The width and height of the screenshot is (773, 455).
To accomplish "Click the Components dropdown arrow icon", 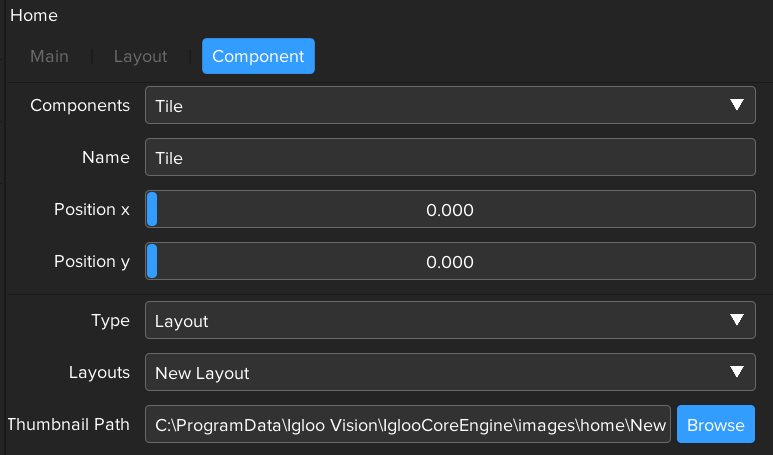I will tap(737, 105).
